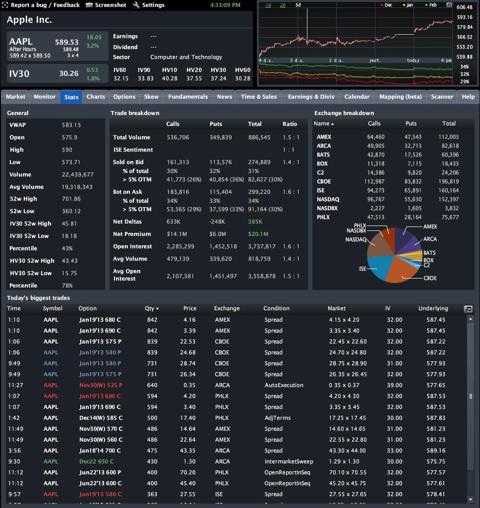Open the News tab
480x508 pixels.
point(224,97)
